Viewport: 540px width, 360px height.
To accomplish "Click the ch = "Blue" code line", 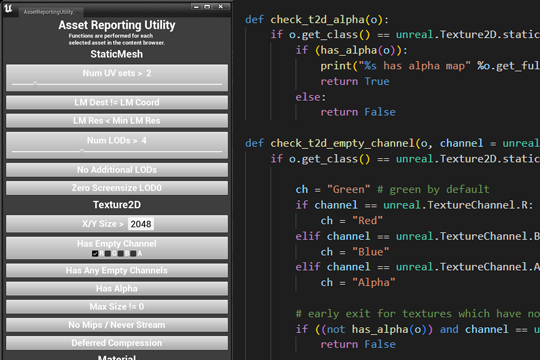I will tap(355, 252).
